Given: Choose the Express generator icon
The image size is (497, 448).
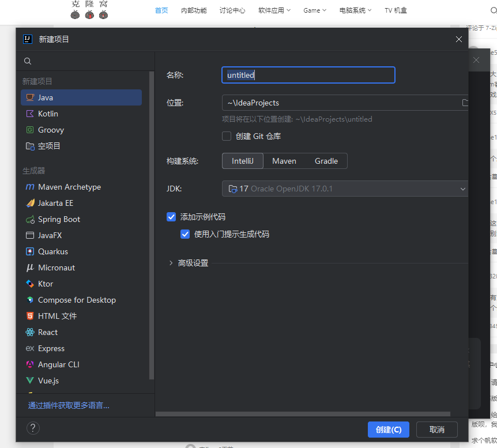Looking at the screenshot, I should pyautogui.click(x=30, y=348).
